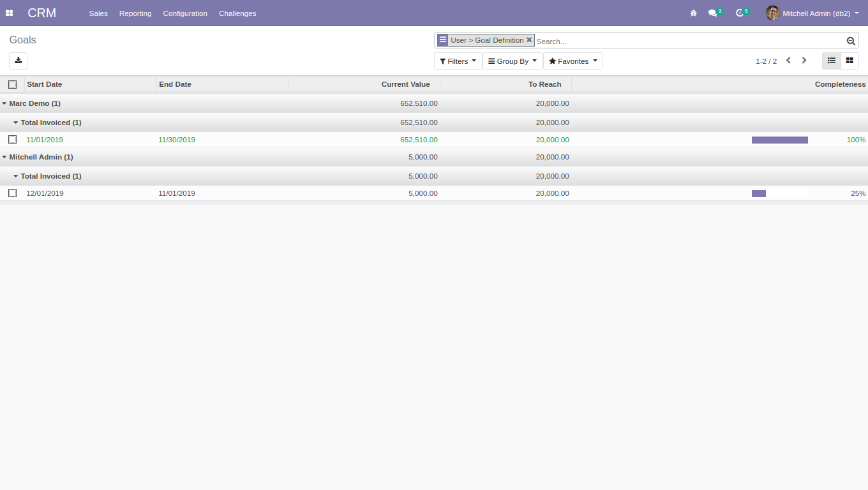
Task: Open conversations chat bubble icon
Action: coord(713,13)
